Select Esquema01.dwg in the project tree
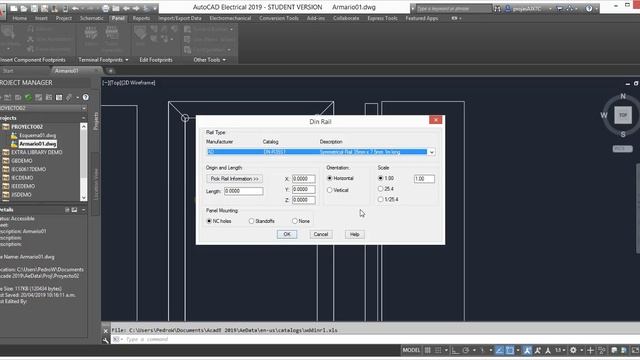This screenshot has height=360, width=640. tap(38, 135)
